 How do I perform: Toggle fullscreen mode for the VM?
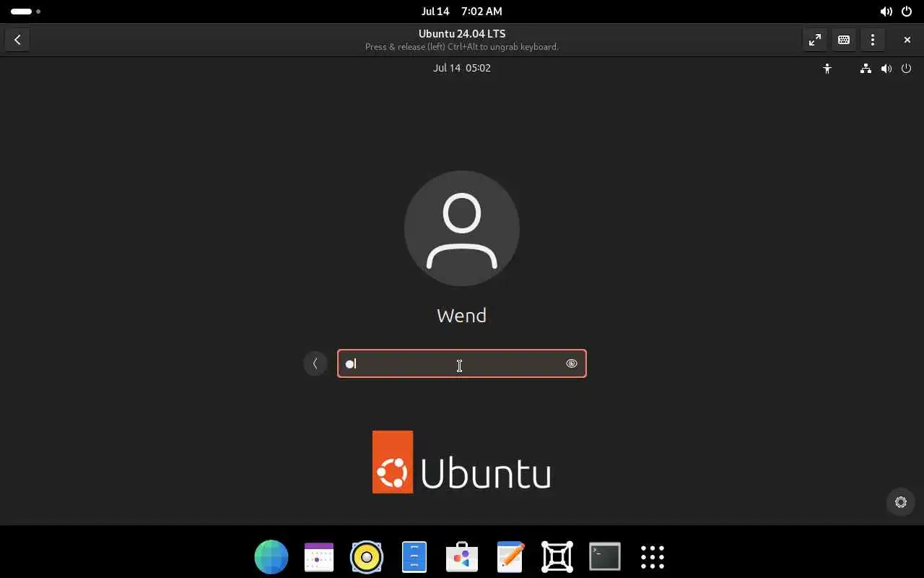click(x=815, y=40)
